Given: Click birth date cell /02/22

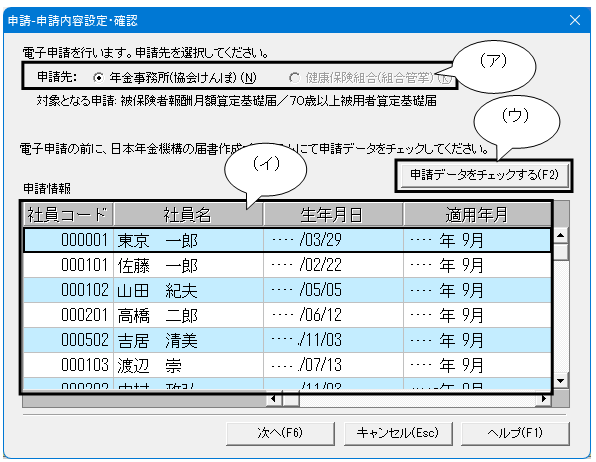Looking at the screenshot, I should (333, 265).
